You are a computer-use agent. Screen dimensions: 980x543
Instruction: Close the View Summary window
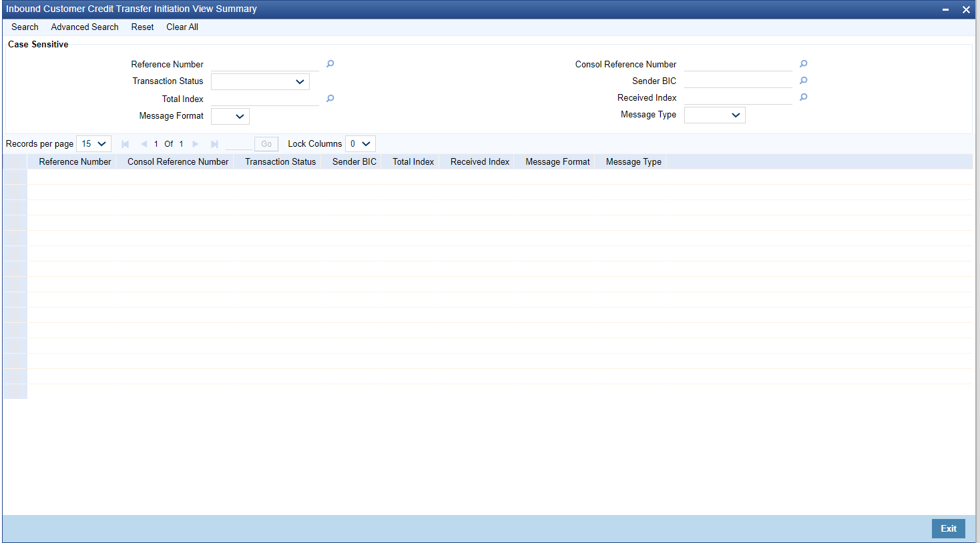[966, 9]
